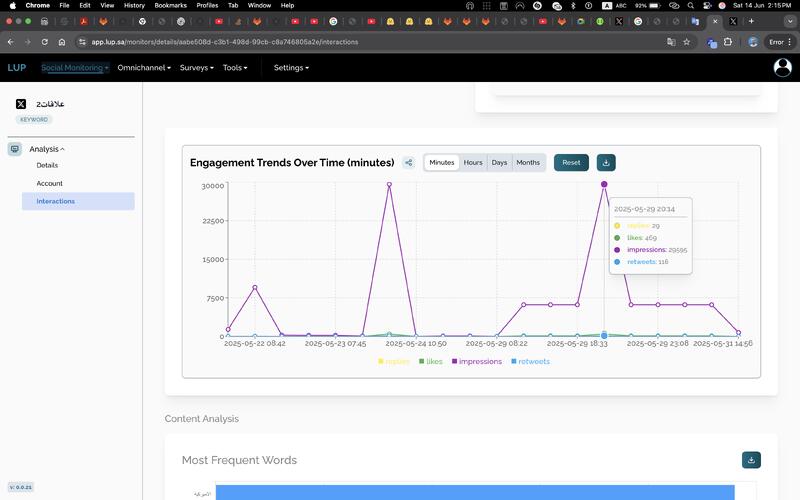800x500 pixels.
Task: Open the translate icon in the address bar
Action: pyautogui.click(x=671, y=42)
